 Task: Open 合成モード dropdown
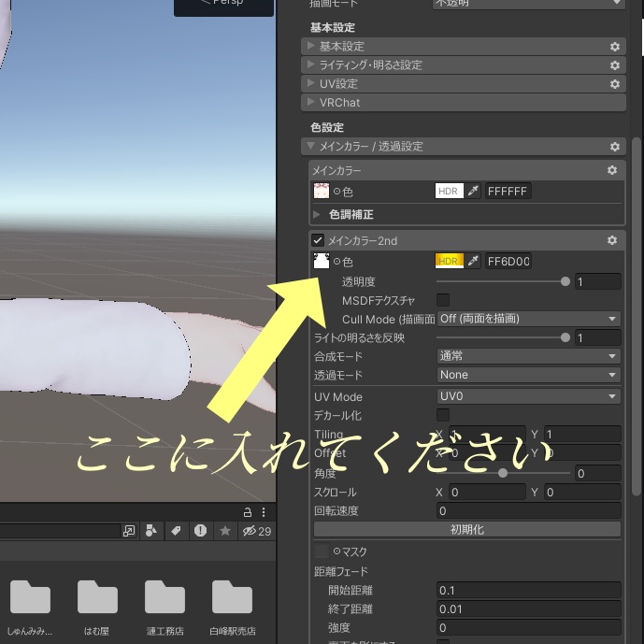pos(529,356)
